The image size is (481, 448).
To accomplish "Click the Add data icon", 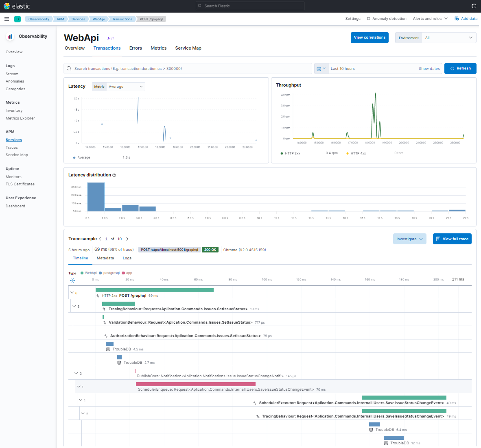I will [457, 19].
